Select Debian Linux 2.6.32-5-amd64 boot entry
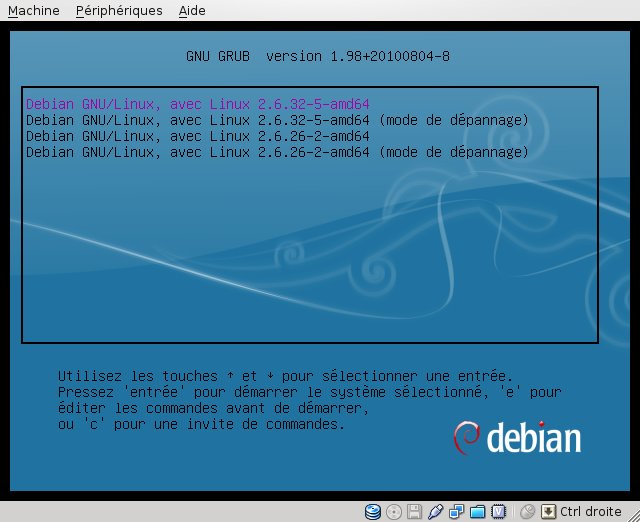The height and width of the screenshot is (522, 640). (x=198, y=104)
